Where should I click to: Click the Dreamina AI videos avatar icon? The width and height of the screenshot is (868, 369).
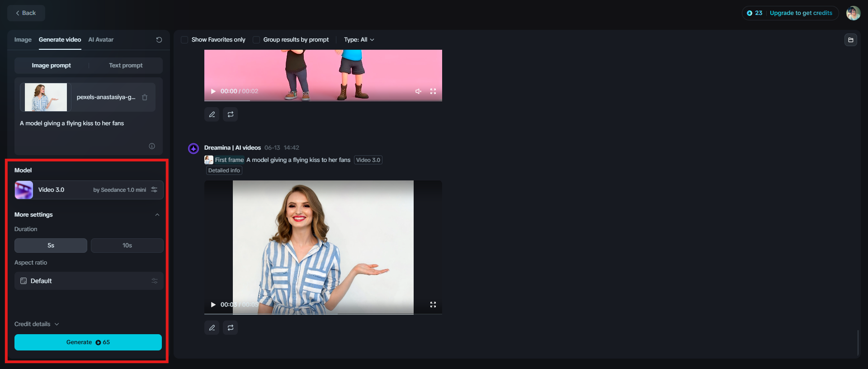193,148
